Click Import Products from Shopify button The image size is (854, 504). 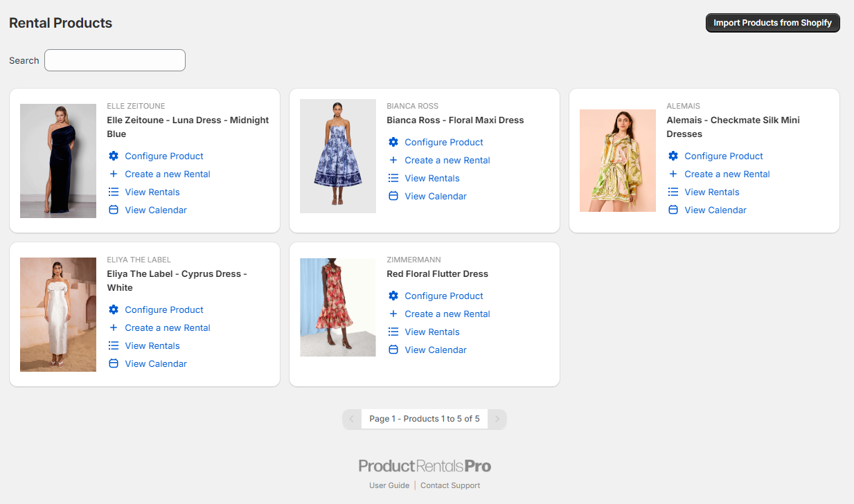pos(772,23)
